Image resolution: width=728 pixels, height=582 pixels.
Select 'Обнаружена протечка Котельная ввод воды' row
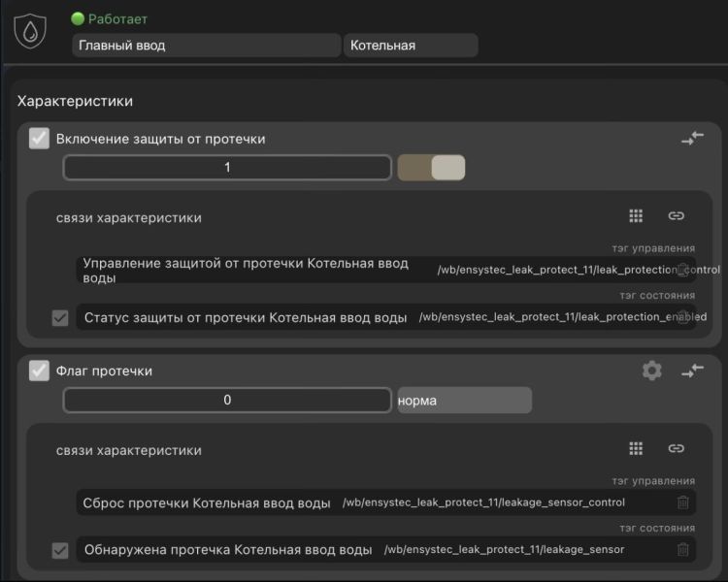tap(385, 550)
